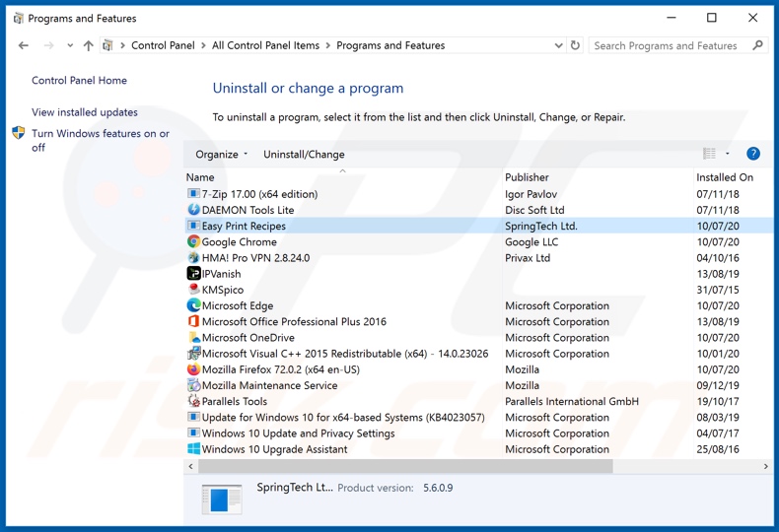Click the Easy Print Recipes icon
Image resolution: width=779 pixels, height=532 pixels.
193,226
